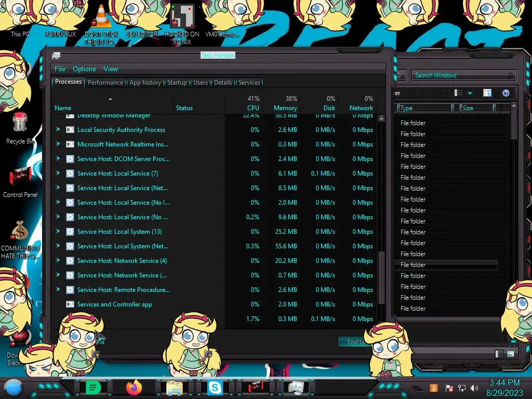This screenshot has width=532, height=399.
Task: Select the 55.6 MB memory cell
Action: [286, 246]
